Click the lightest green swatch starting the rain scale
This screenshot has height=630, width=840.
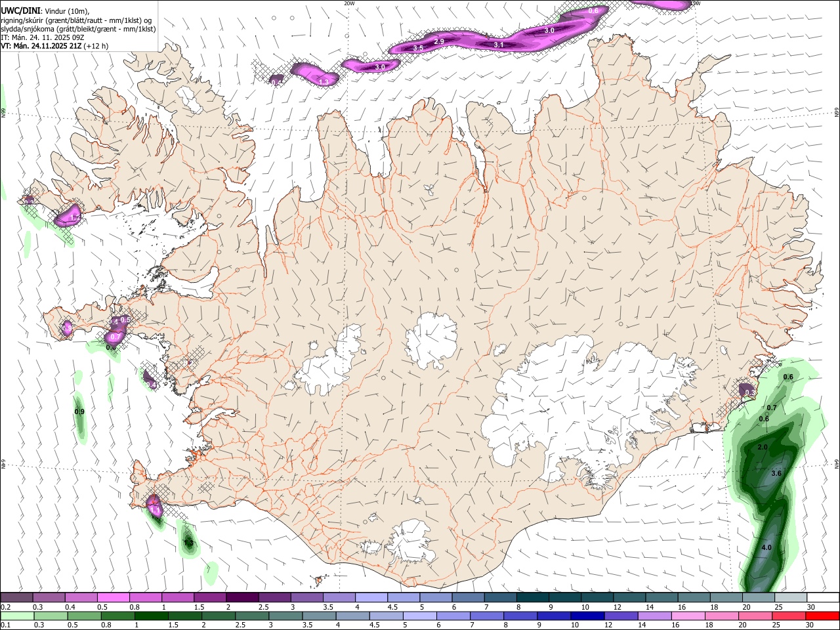(17, 616)
